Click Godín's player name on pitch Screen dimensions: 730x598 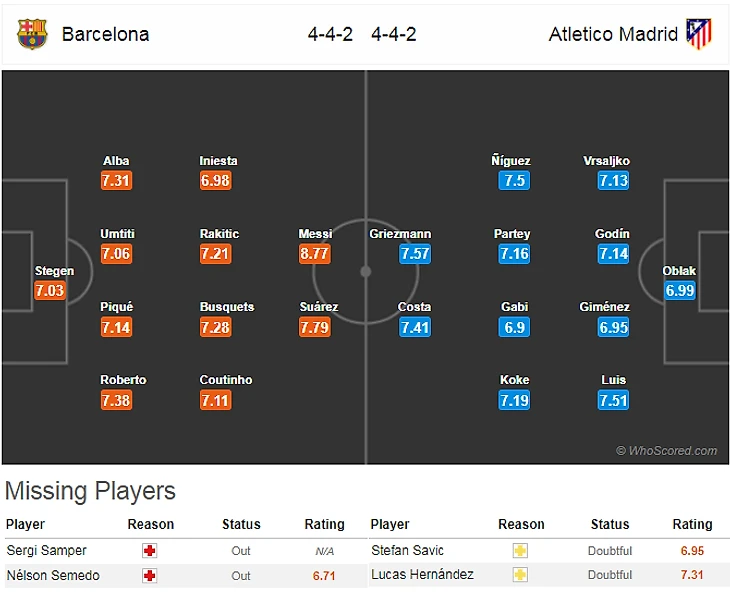612,234
